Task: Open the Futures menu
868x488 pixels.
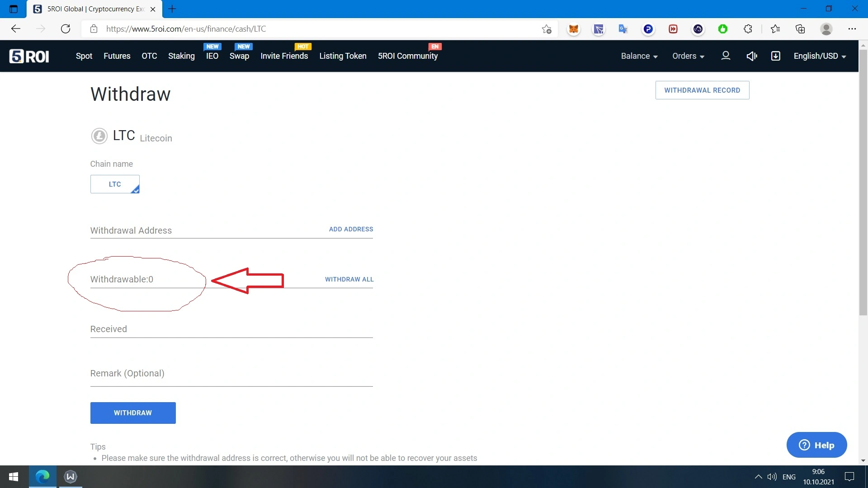Action: click(x=117, y=56)
